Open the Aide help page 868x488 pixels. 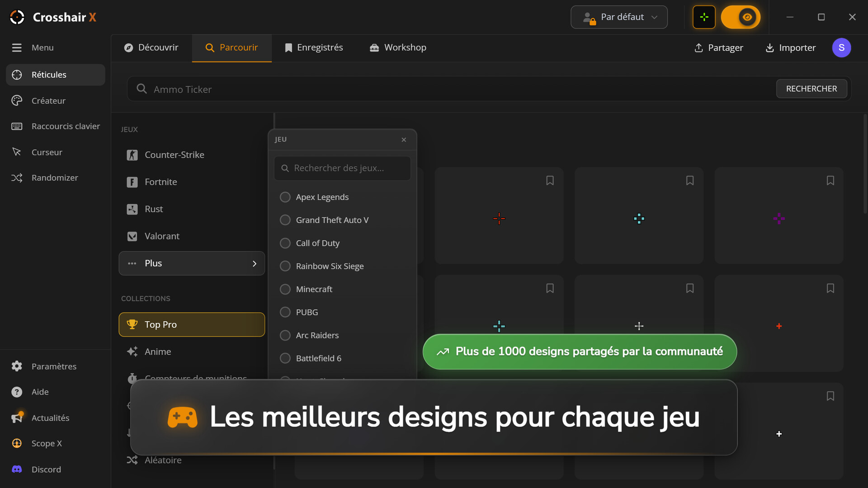coord(56,392)
